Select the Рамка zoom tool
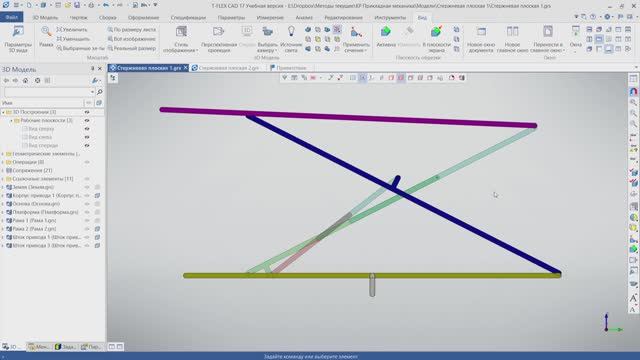 point(46,38)
